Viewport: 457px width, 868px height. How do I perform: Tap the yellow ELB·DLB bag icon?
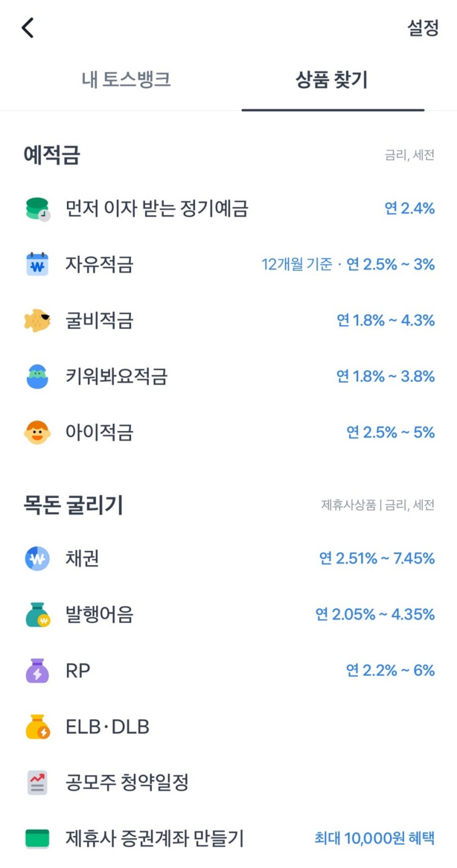38,727
